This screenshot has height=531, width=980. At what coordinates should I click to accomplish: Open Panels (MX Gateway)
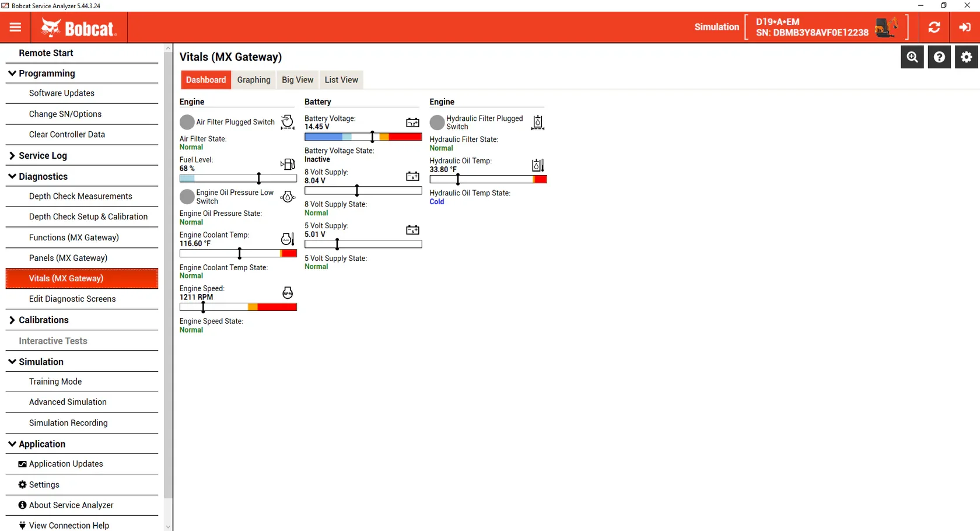tap(82, 258)
